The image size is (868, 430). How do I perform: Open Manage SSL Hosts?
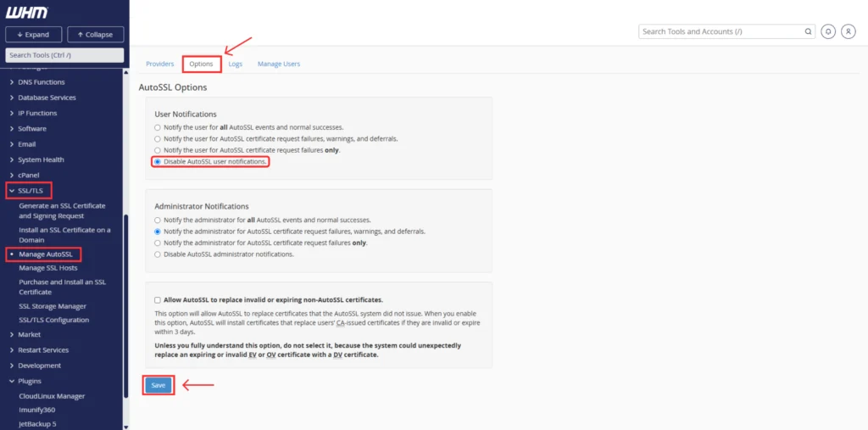(x=48, y=268)
